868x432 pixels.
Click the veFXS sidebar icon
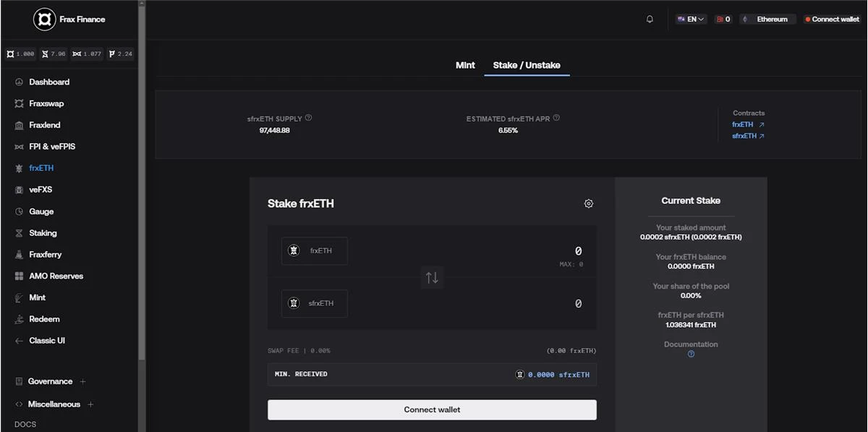coord(19,190)
